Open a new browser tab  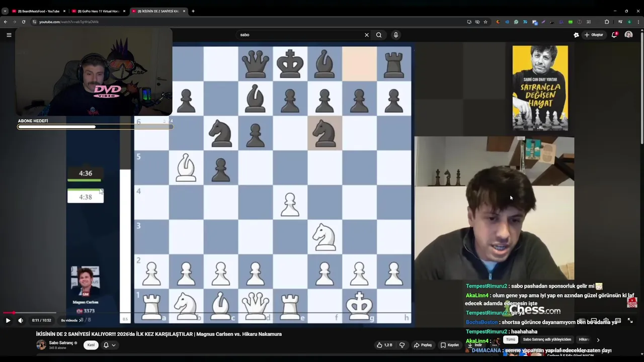pyautogui.click(x=193, y=11)
